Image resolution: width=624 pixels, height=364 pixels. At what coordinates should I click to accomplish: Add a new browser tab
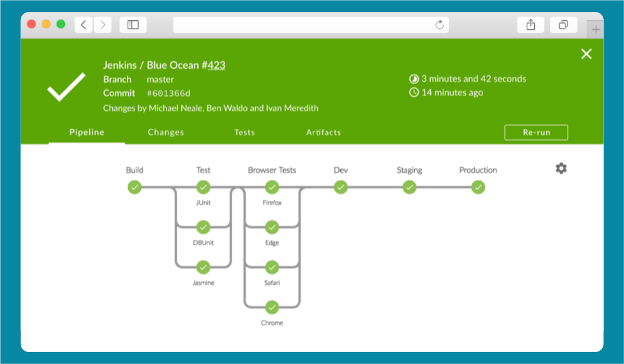pos(595,30)
